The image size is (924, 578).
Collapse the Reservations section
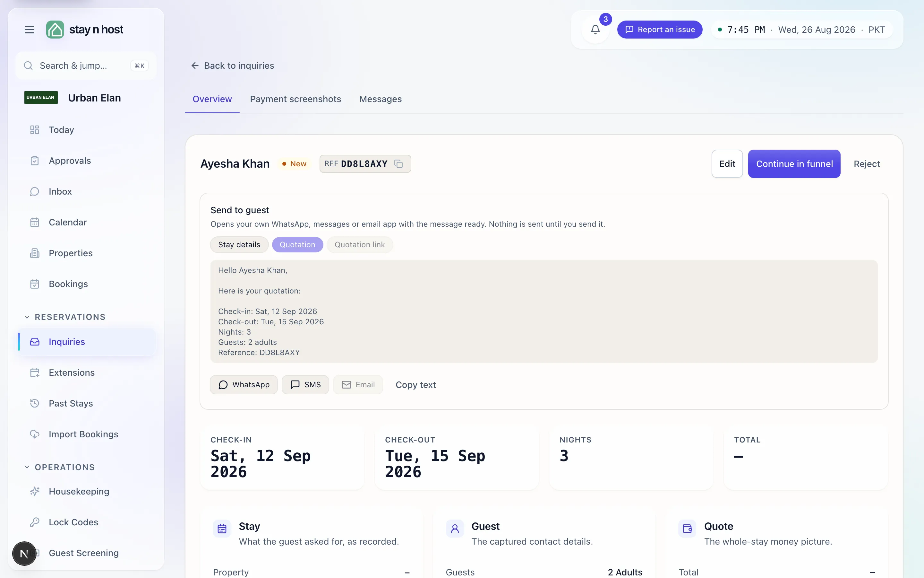click(x=65, y=317)
